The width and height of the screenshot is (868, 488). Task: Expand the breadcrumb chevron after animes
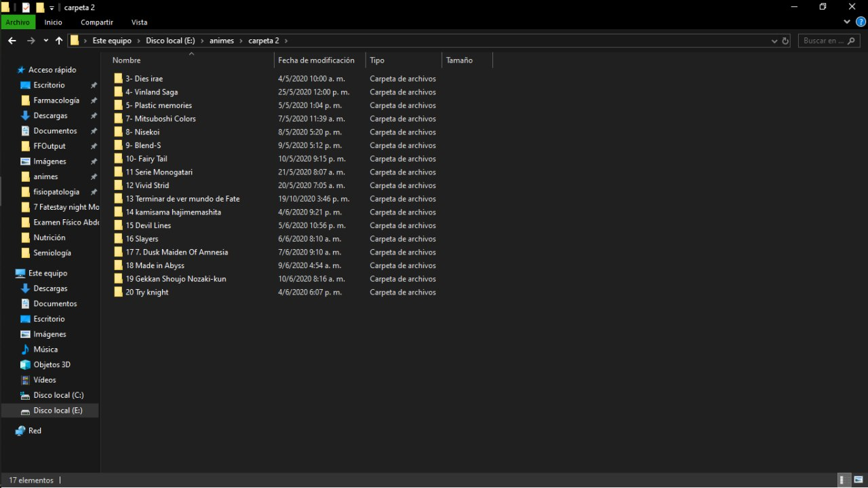point(241,41)
